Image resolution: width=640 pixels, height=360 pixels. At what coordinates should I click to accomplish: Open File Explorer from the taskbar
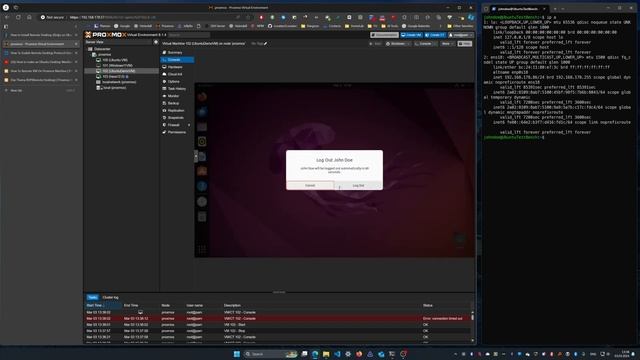[326, 354]
